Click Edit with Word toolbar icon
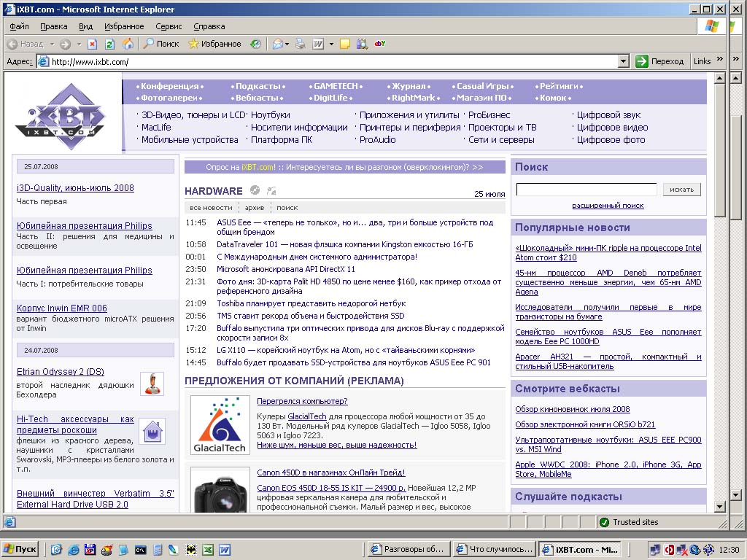 (x=318, y=44)
